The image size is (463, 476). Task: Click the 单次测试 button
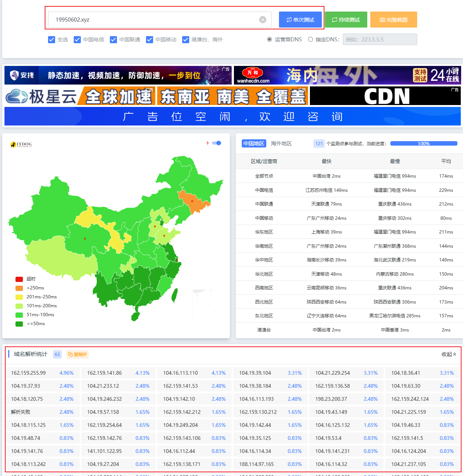coord(300,20)
